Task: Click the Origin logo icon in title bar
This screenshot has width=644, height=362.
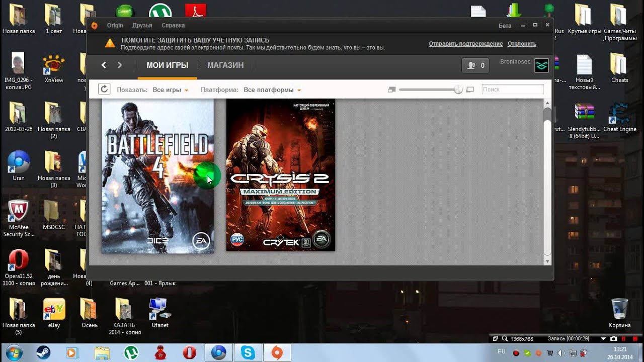Action: pos(94,26)
